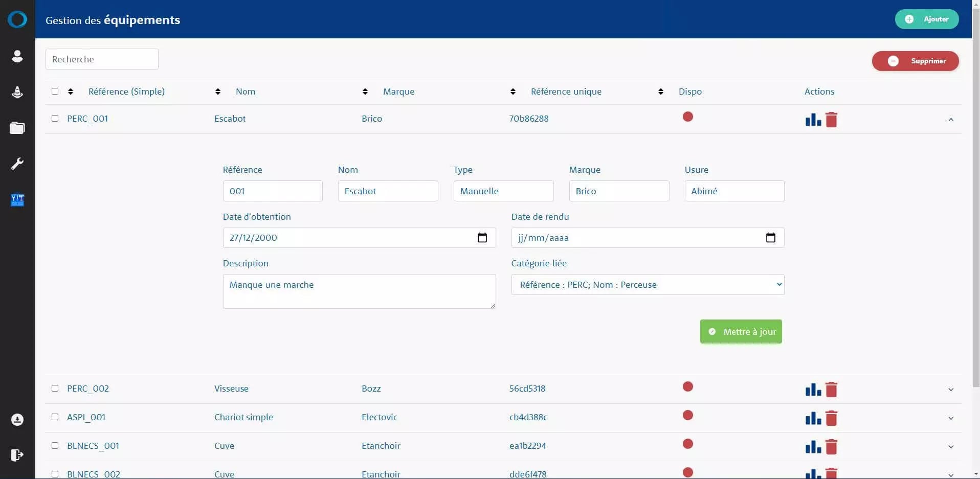Screen dimensions: 980x479
Task: Delete ASPI_001 using its trash icon
Action: (x=831, y=418)
